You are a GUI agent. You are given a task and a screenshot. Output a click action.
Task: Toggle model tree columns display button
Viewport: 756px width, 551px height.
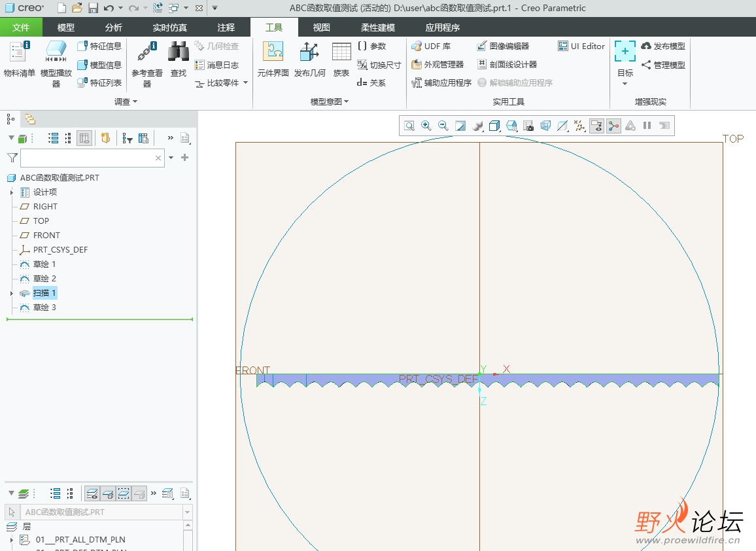click(x=84, y=139)
